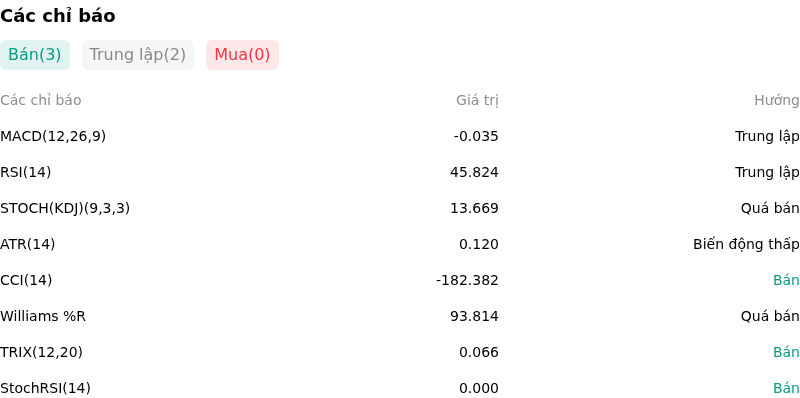Select the Trung lập(2) filter chip
This screenshot has height=398, width=800.
pyautogui.click(x=138, y=55)
